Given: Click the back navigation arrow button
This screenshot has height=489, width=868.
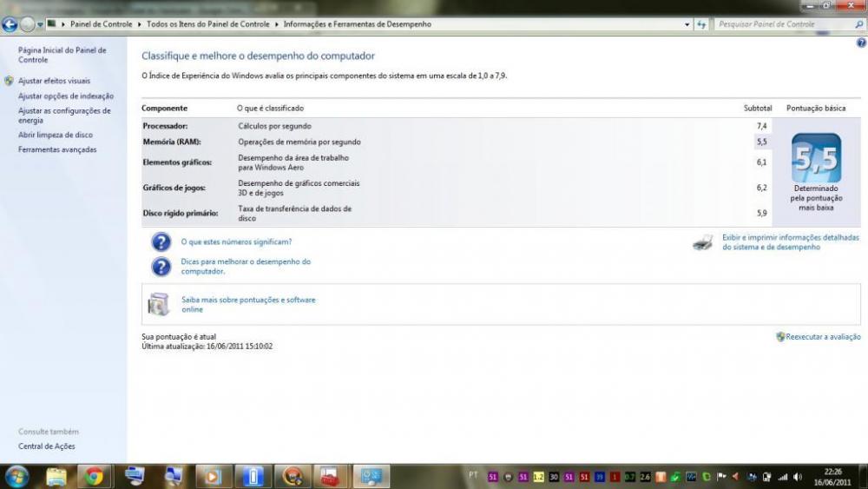Looking at the screenshot, I should [x=10, y=24].
